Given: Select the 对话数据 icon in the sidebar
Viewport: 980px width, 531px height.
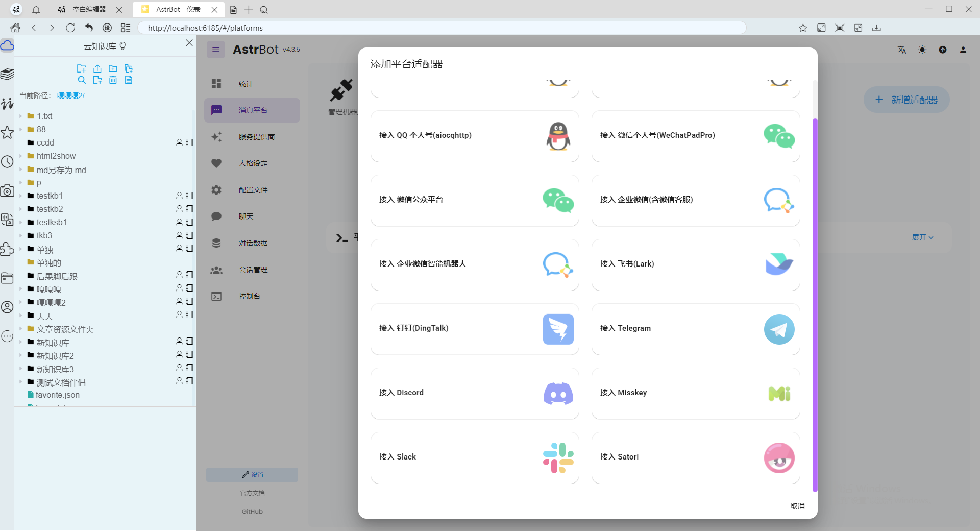Looking at the screenshot, I should (216, 243).
